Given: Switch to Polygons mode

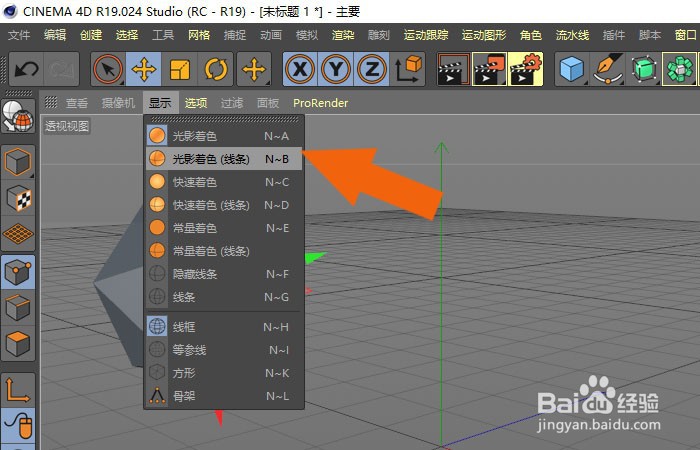Looking at the screenshot, I should coord(18,343).
